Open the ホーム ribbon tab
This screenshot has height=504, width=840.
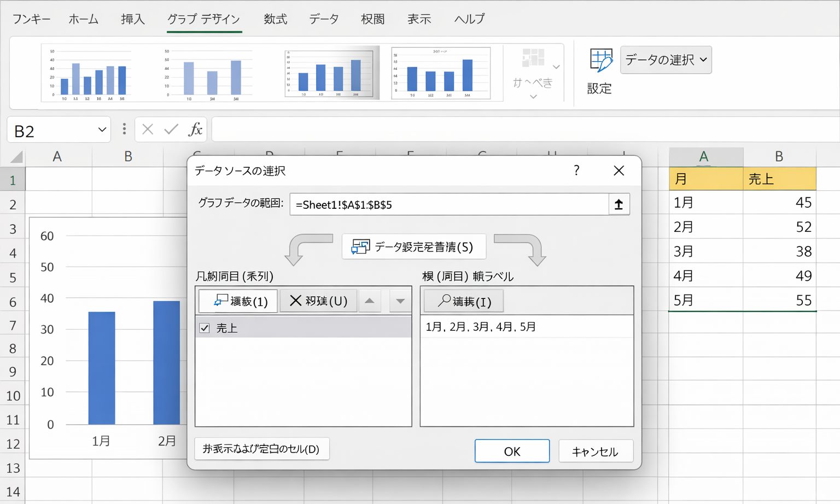[x=84, y=19]
